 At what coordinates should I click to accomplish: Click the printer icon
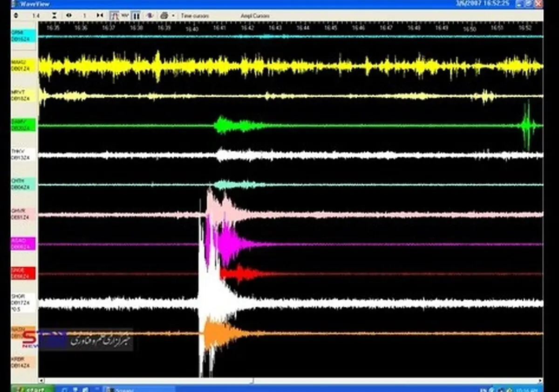(x=164, y=15)
